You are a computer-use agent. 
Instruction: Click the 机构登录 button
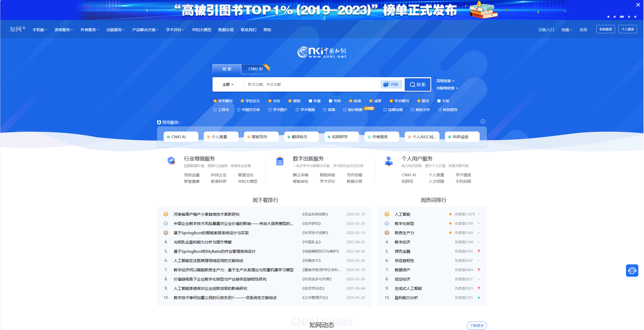pos(605,29)
